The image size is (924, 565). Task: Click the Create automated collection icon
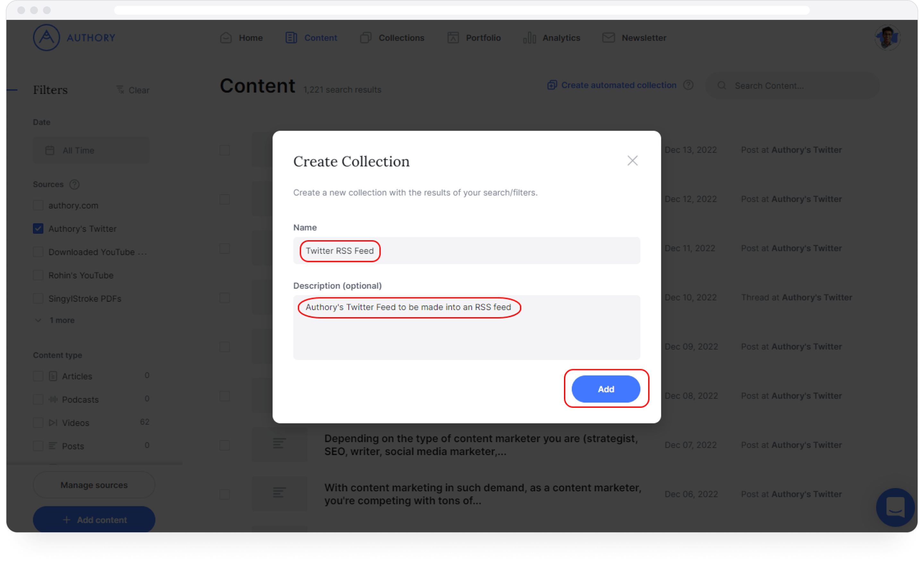click(551, 85)
